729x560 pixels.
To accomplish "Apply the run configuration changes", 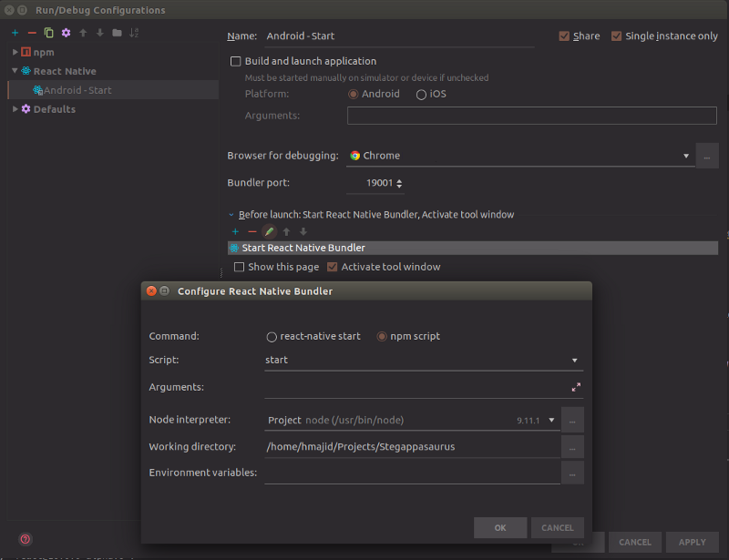I will point(693,543).
